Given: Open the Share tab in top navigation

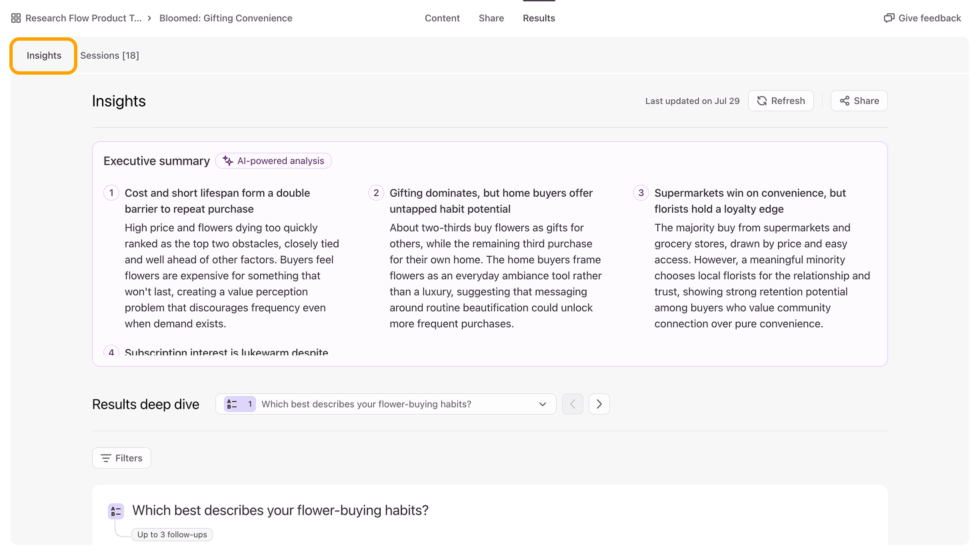Looking at the screenshot, I should tap(491, 18).
